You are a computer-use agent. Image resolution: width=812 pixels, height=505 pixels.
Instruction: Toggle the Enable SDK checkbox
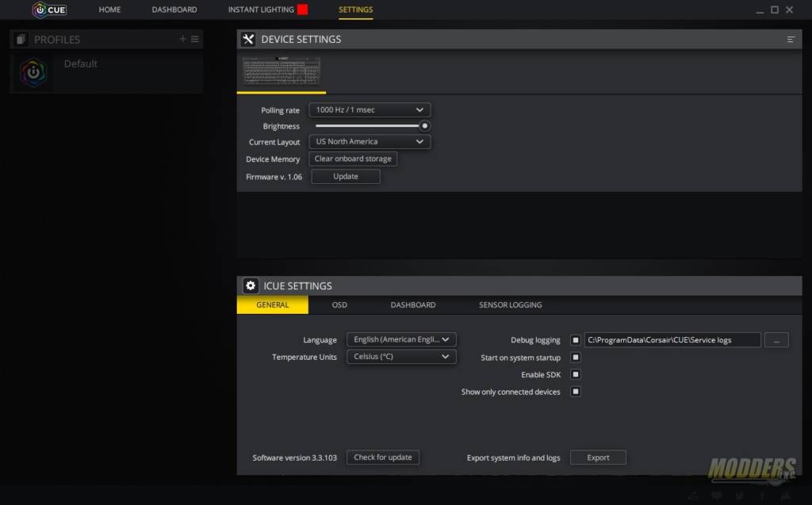click(x=576, y=374)
